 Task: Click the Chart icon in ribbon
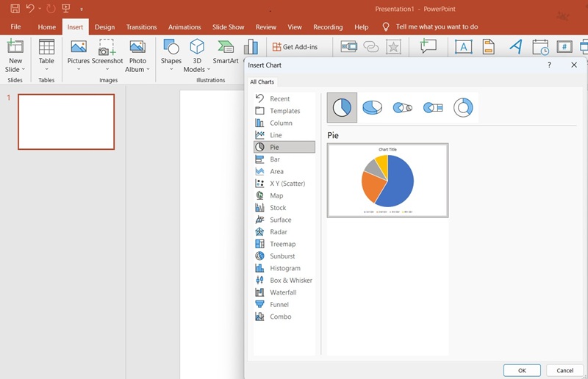[x=251, y=47]
